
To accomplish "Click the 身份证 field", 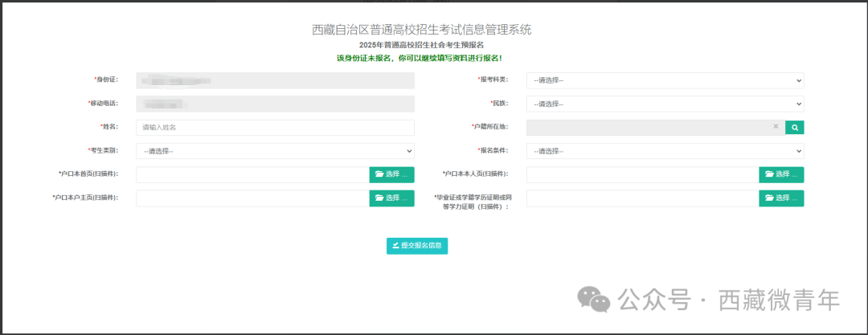I will tap(275, 81).
